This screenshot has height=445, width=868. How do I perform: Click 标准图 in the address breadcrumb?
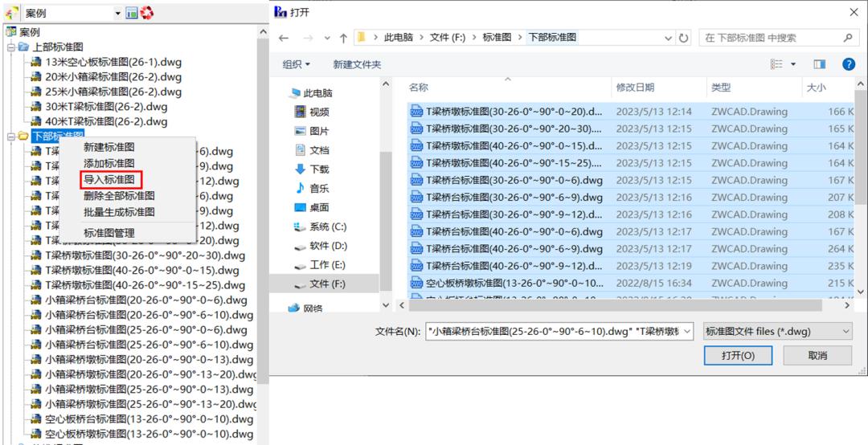497,38
